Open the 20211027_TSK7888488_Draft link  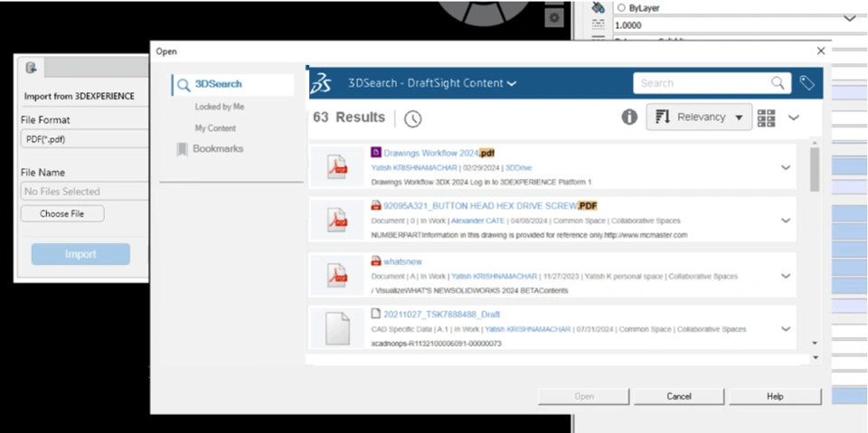442,315
